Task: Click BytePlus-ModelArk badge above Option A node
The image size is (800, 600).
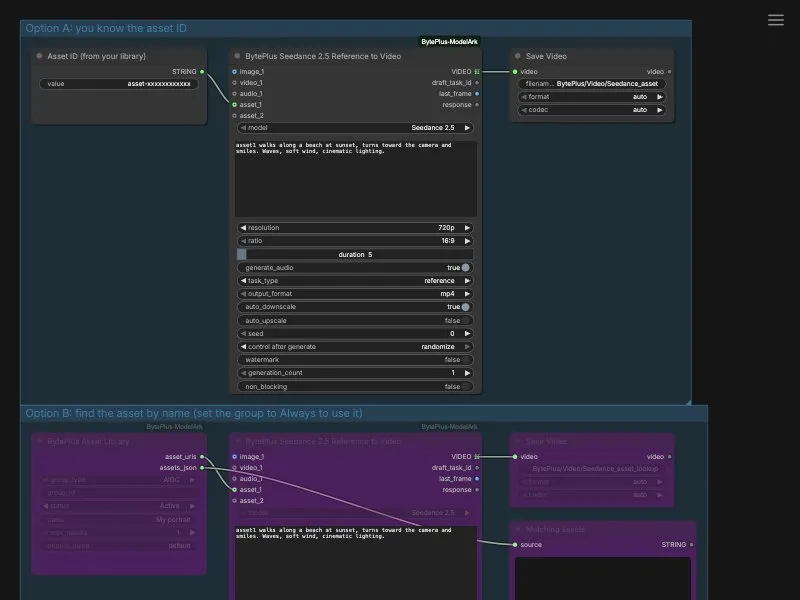Action: [449, 42]
